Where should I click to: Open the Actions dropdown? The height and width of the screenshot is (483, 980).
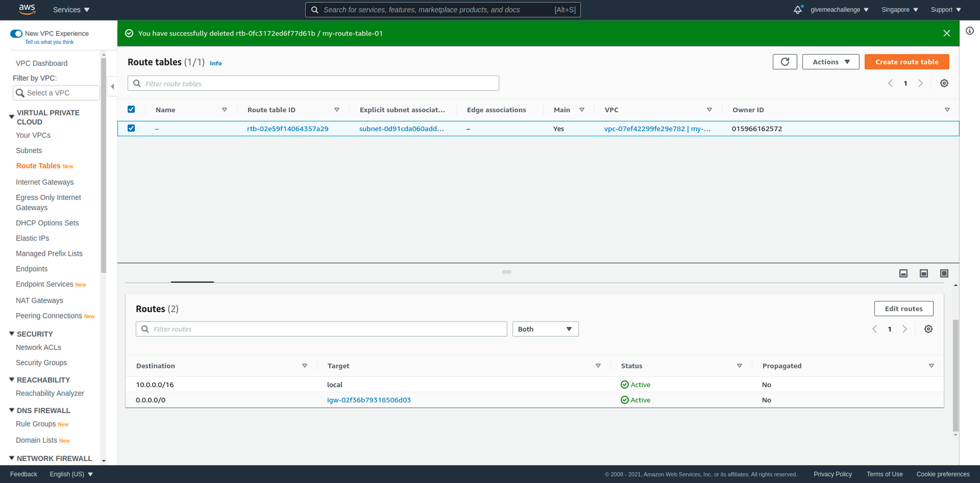(830, 62)
